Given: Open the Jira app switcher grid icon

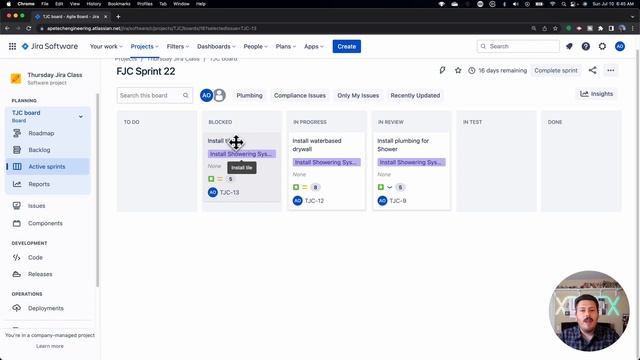Looking at the screenshot, I should click(x=12, y=47).
